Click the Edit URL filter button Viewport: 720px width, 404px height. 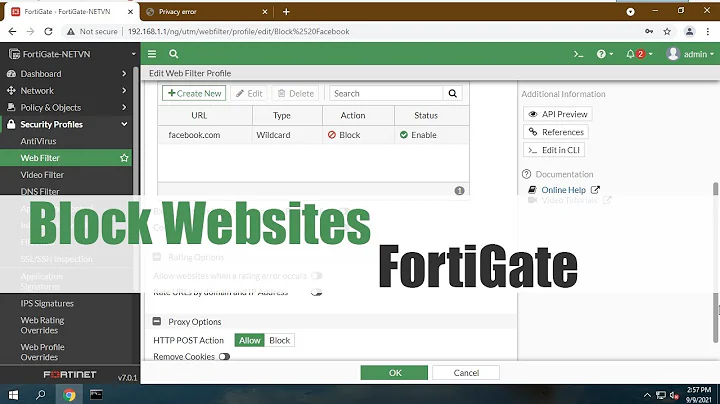[249, 93]
